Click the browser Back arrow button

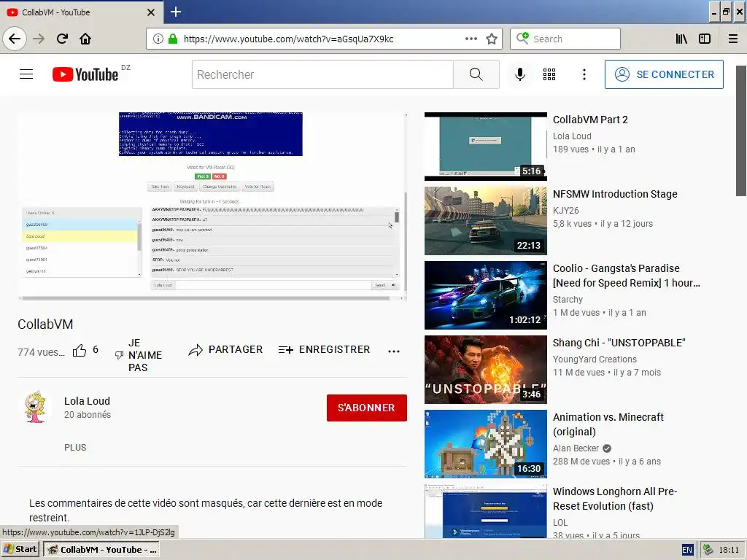pos(15,39)
